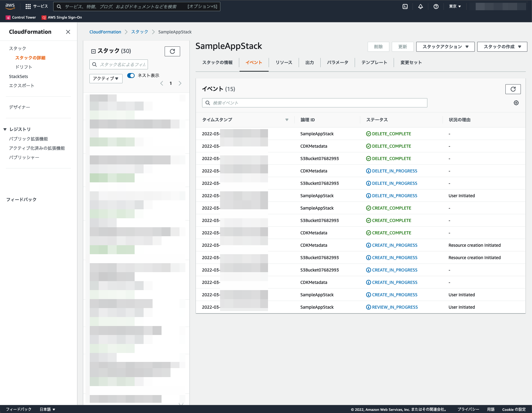Screen dimensions: 532x413
Task: Switch to the Change sets tab
Action: 411,63
